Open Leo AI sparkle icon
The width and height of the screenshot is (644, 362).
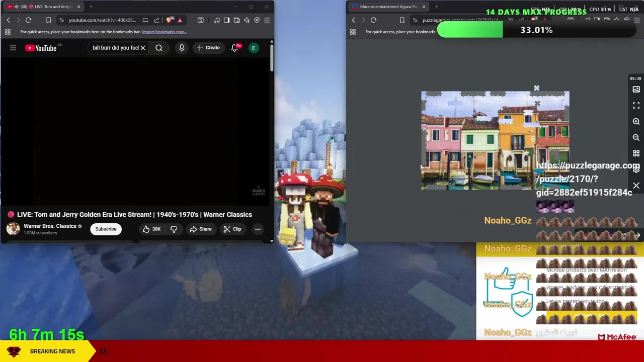click(x=247, y=20)
